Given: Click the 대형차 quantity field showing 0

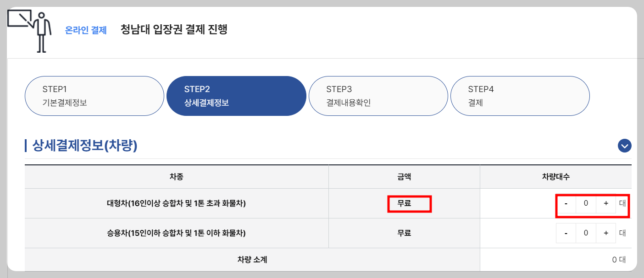Looking at the screenshot, I should pyautogui.click(x=586, y=203).
